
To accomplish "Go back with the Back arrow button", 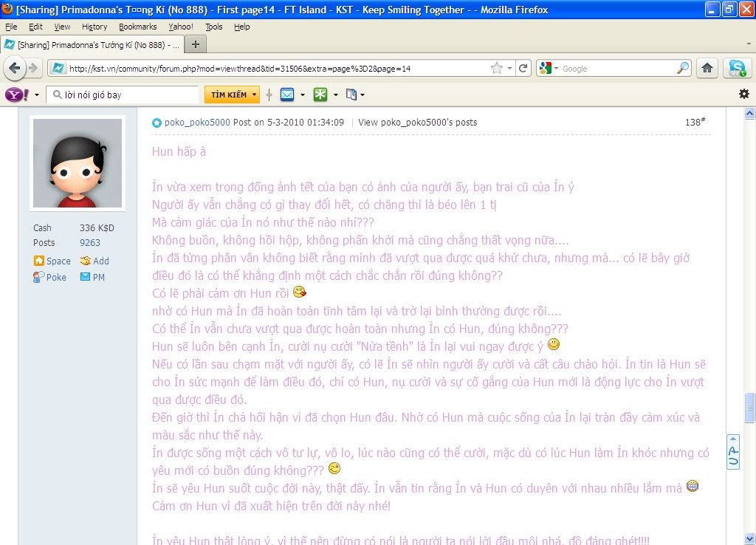I will pos(15,69).
